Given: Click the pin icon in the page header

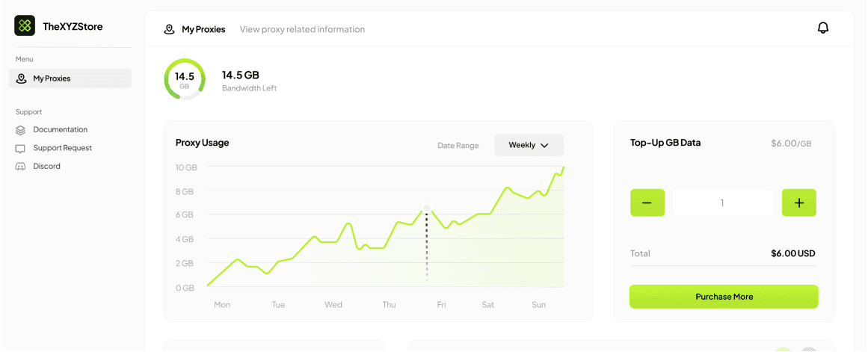Looking at the screenshot, I should coord(170,30).
